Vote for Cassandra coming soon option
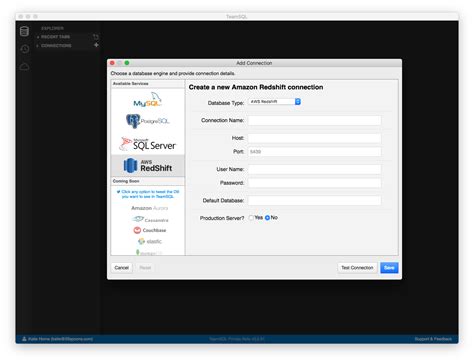 [150, 220]
